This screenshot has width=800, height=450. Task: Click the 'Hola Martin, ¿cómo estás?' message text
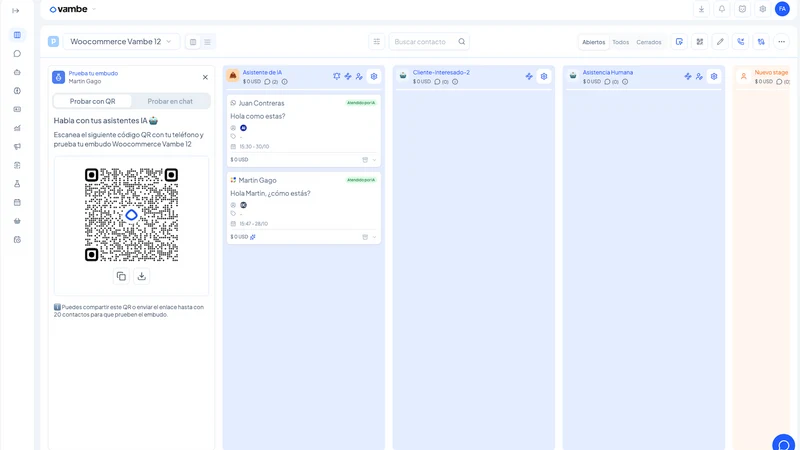270,193
